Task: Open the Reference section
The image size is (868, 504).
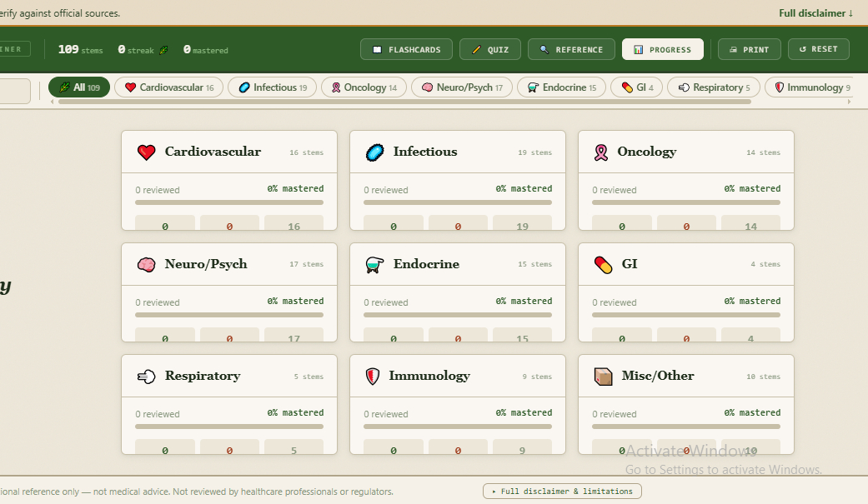Action: coord(571,49)
